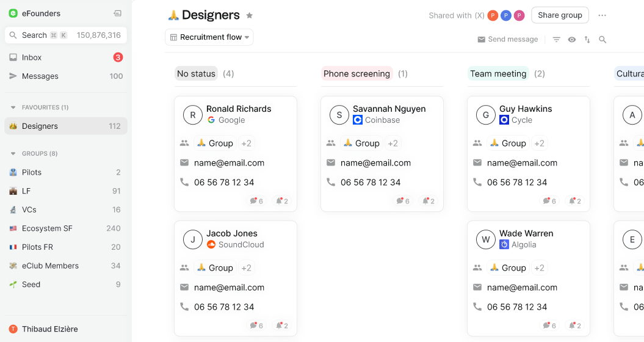644x342 pixels.
Task: Open reminders bell on Jacob Jones card
Action: (x=282, y=326)
